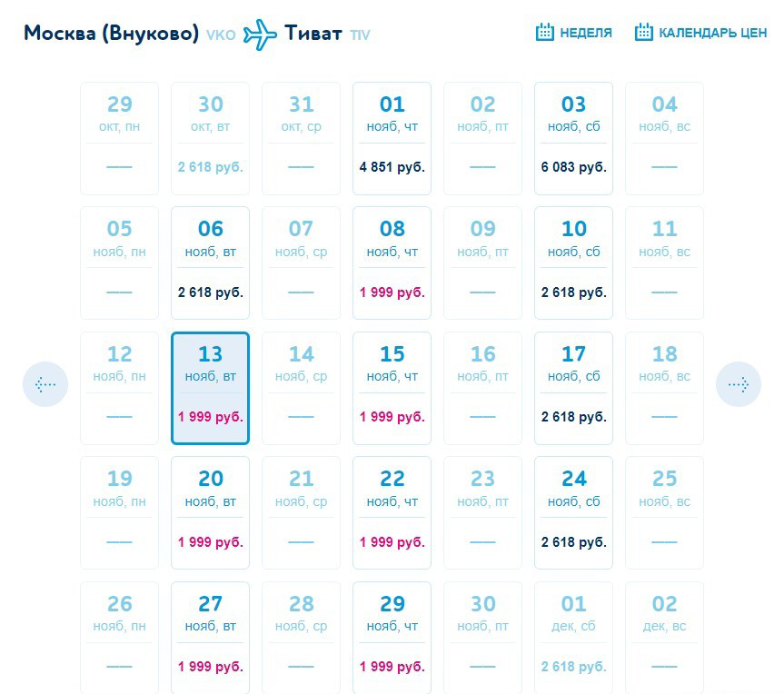784x694 pixels.
Task: Click the calendar icon beside НЕДЕЛЯ
Action: pyautogui.click(x=545, y=33)
